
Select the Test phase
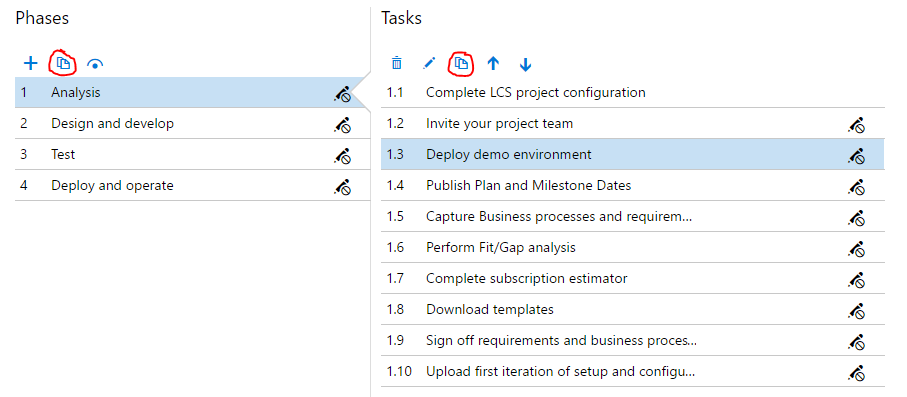193,155
